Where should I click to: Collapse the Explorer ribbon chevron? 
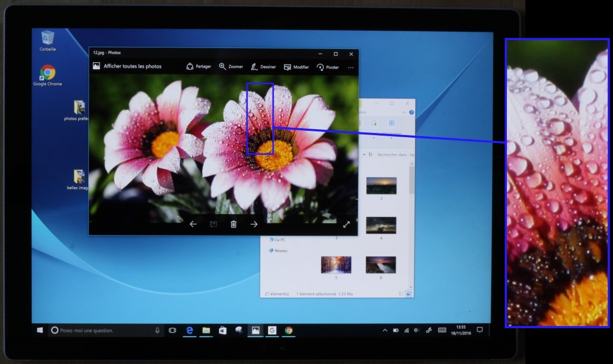point(404,112)
